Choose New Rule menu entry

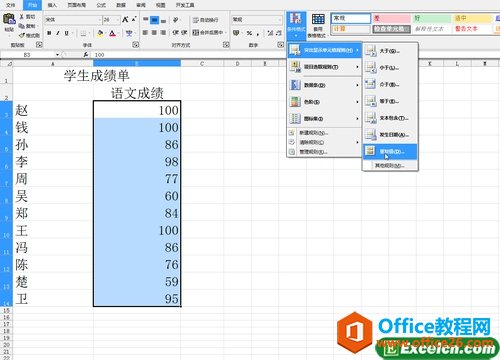pyautogui.click(x=324, y=133)
